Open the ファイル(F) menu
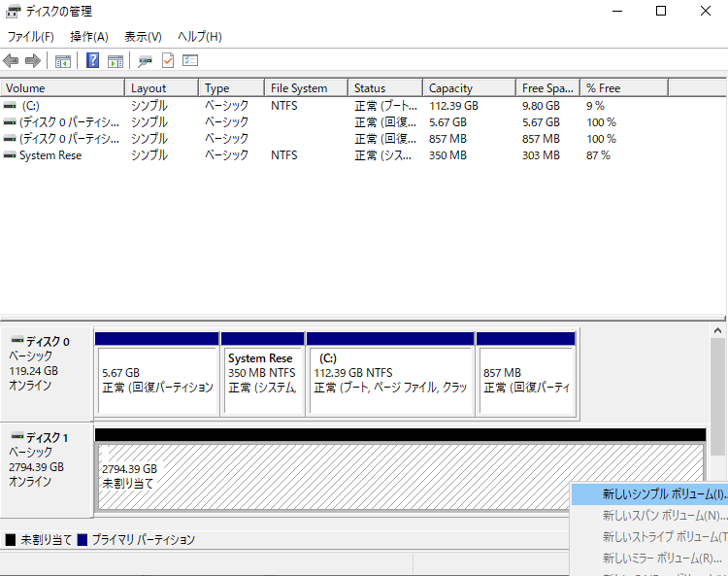This screenshot has height=576, width=728. (x=30, y=37)
